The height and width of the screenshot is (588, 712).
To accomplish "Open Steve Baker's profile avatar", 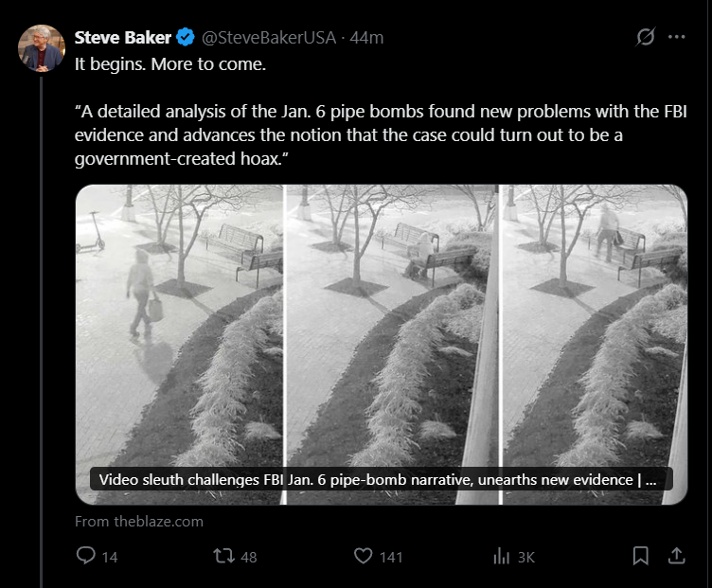I will (42, 48).
